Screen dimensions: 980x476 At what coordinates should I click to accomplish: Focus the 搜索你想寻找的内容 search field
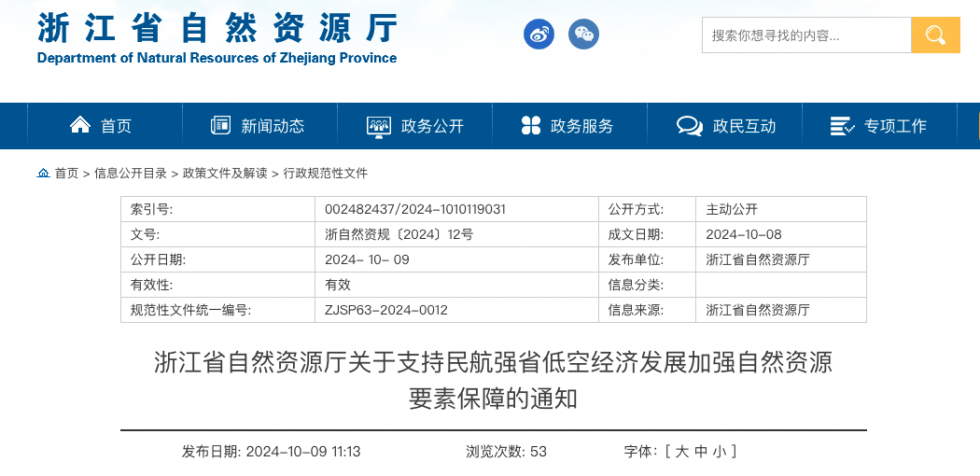(x=805, y=35)
